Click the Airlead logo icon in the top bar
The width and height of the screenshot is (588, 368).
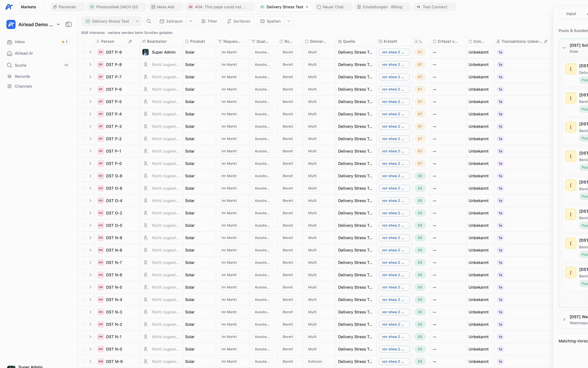(x=9, y=7)
